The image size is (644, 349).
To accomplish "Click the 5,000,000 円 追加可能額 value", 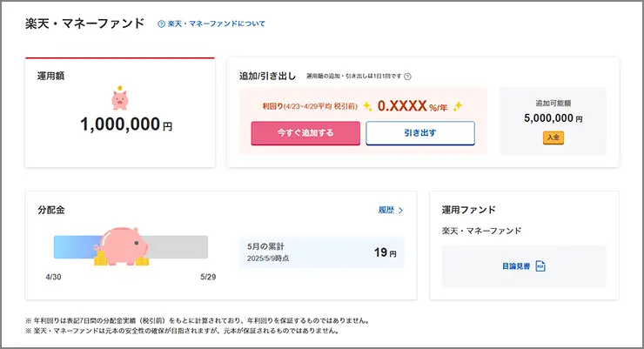I will (553, 118).
